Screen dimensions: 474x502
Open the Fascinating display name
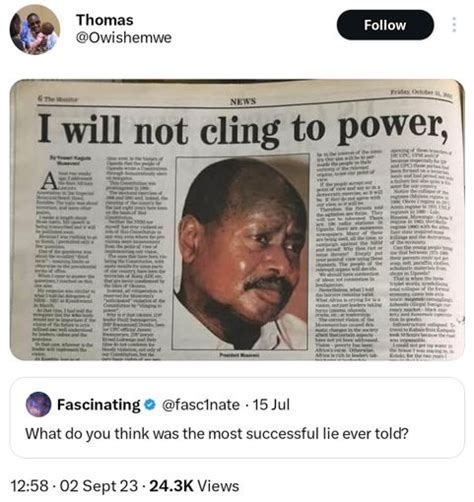pos(99,405)
